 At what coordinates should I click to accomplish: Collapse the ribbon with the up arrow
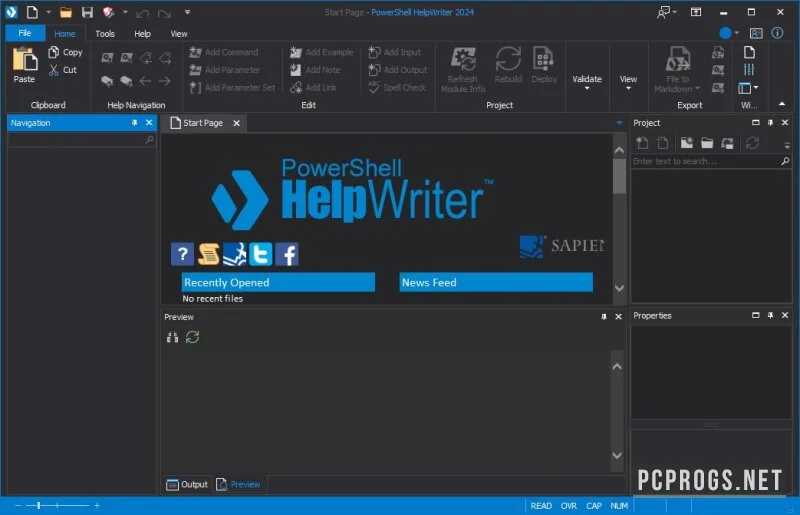(782, 104)
